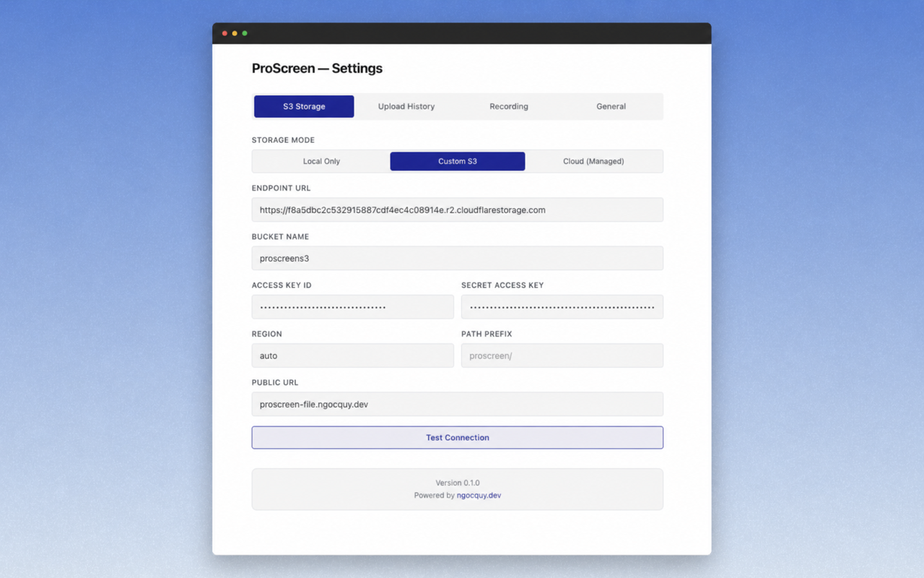Select Cloud (Managed) storage mode
Image resolution: width=924 pixels, height=578 pixels.
pos(593,161)
